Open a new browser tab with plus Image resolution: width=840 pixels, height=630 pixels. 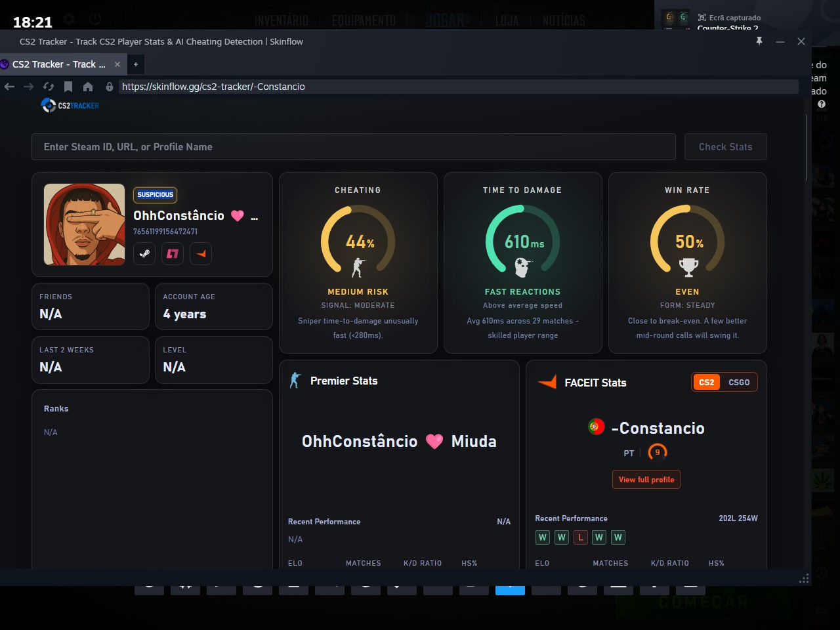click(136, 64)
